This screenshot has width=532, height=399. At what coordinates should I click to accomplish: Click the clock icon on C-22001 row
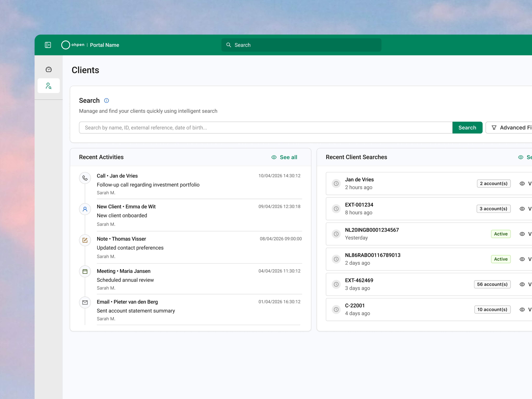click(x=336, y=310)
